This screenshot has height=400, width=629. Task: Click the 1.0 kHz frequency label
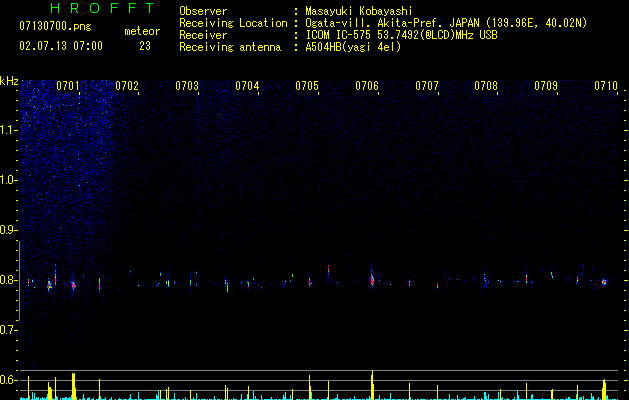(9, 180)
